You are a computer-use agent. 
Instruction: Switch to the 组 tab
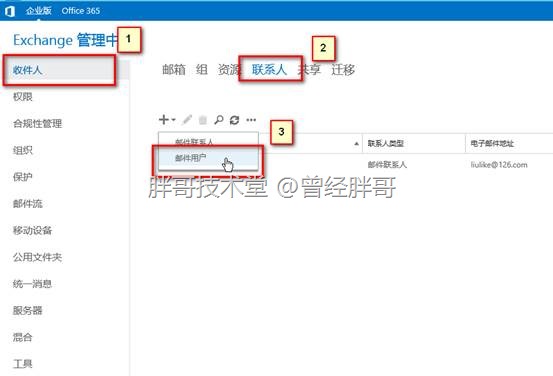click(x=201, y=69)
